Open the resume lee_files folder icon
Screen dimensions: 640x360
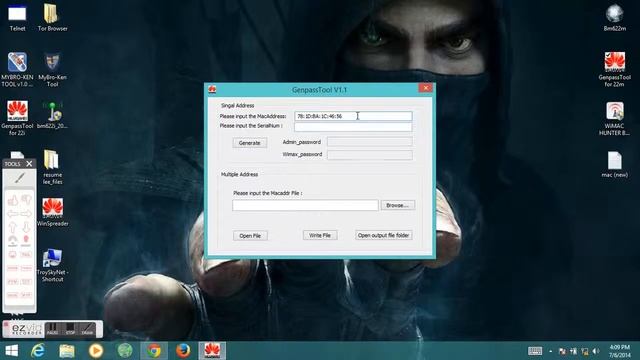(x=52, y=167)
